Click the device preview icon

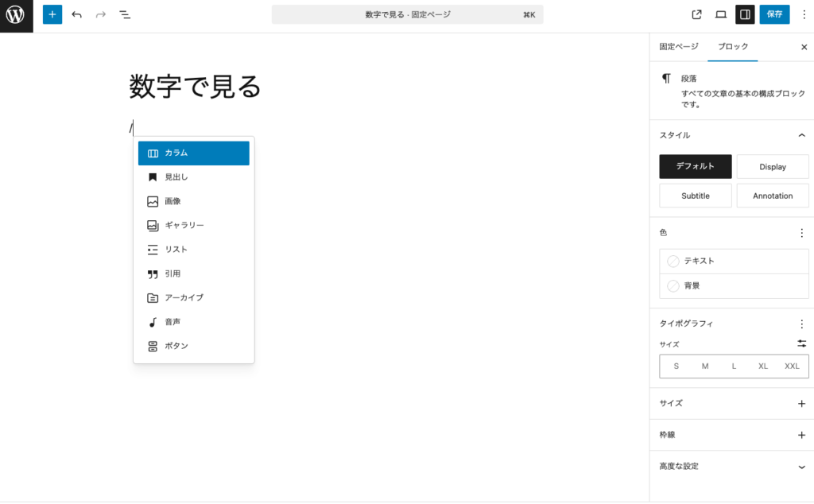coord(721,14)
